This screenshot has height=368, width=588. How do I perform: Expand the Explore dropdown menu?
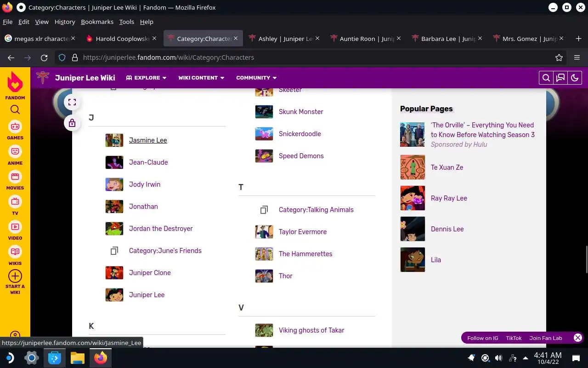coord(146,78)
